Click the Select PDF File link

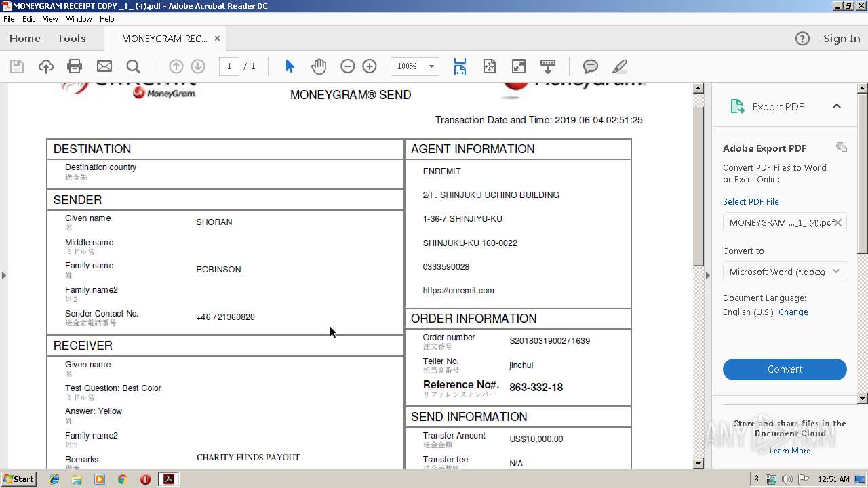point(751,201)
